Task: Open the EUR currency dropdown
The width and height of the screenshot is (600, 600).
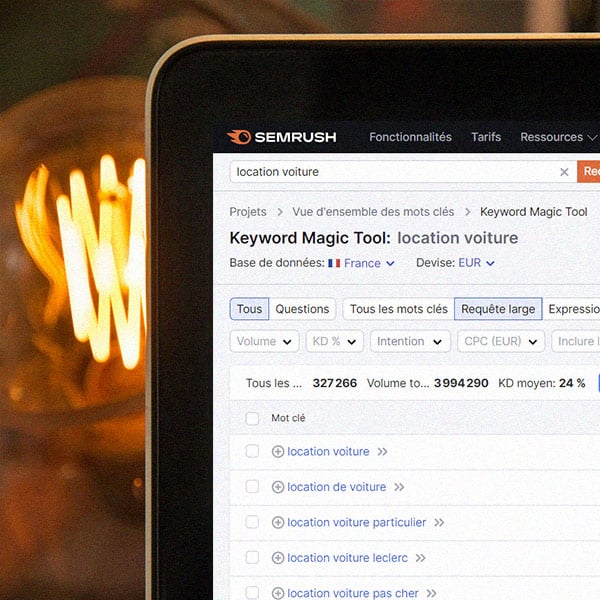Action: coord(476,263)
